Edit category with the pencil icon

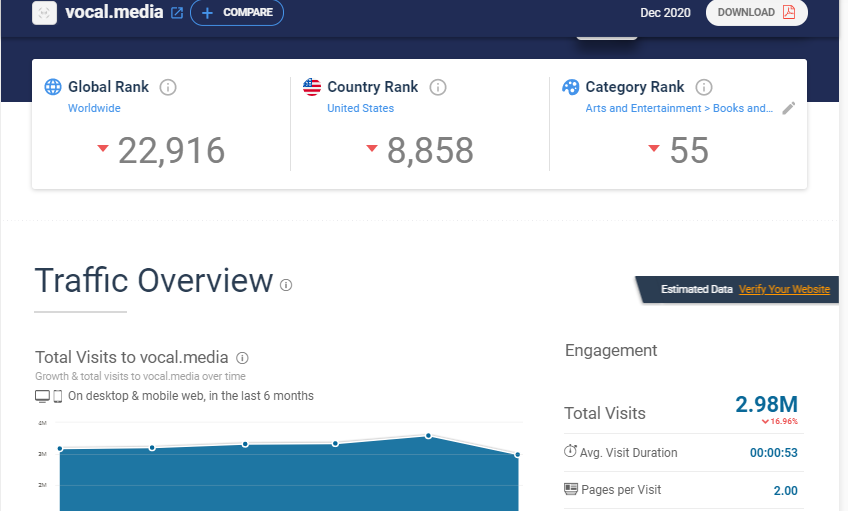pos(789,108)
